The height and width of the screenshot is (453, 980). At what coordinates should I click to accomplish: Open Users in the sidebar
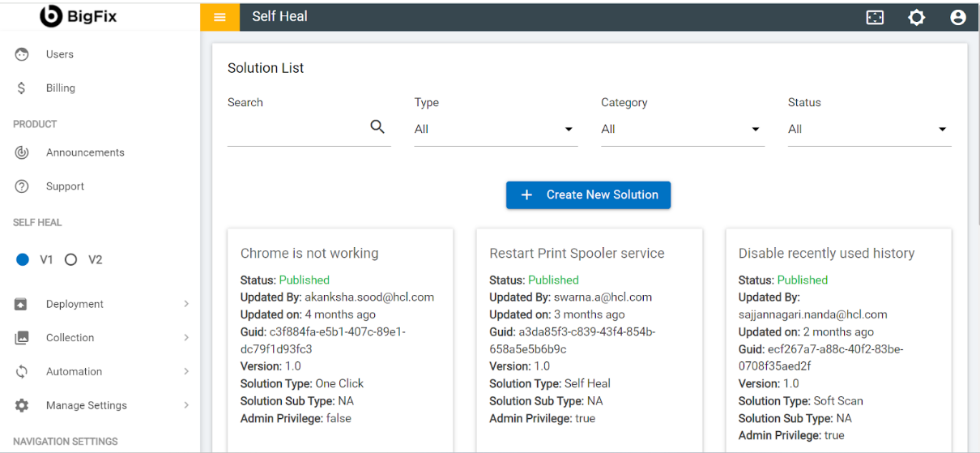point(59,54)
